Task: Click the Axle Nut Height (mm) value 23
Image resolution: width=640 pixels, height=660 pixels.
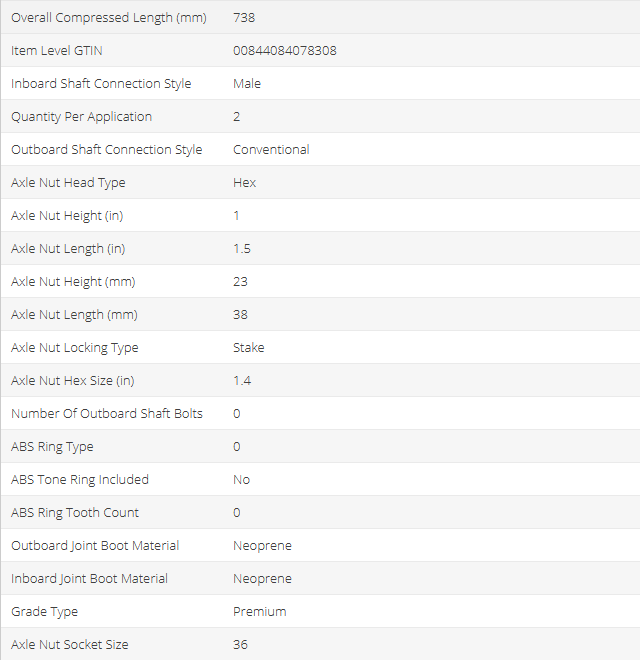Action: tap(240, 281)
